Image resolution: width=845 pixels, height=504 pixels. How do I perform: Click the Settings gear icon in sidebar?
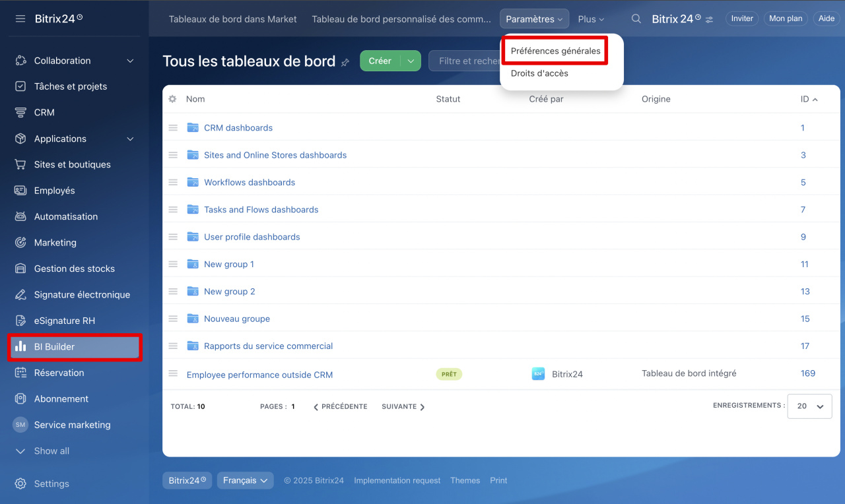click(x=20, y=484)
